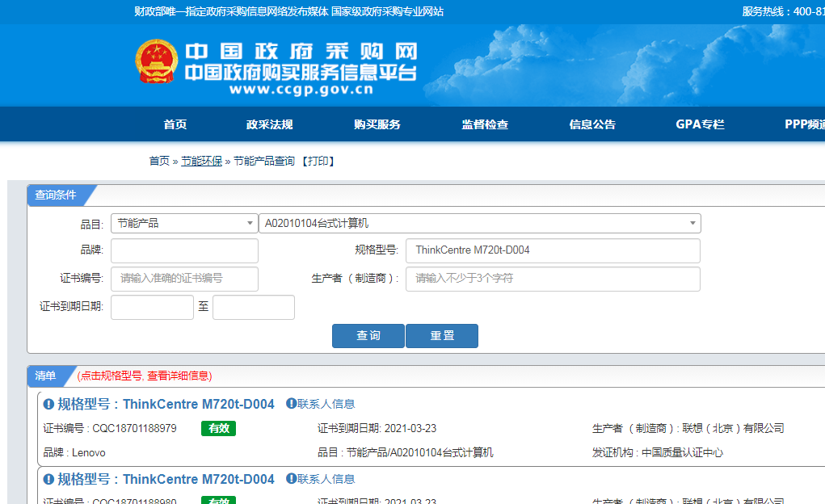825x504 pixels.
Task: Focus the 品牌 input field
Action: pos(184,250)
